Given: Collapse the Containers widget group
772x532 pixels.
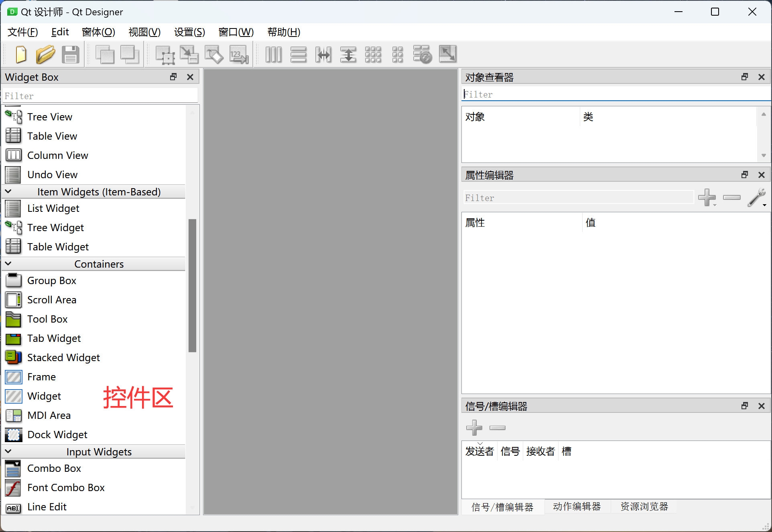Looking at the screenshot, I should pos(9,264).
